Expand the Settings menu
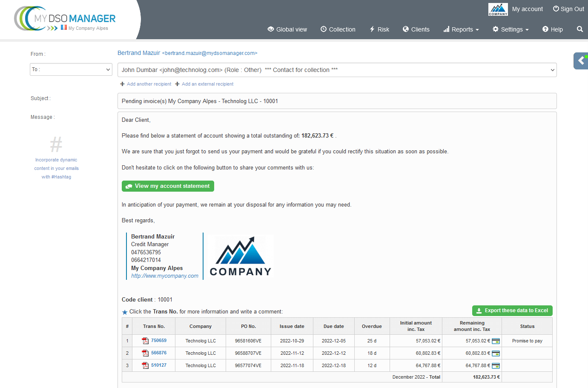This screenshot has width=588, height=388. [511, 29]
